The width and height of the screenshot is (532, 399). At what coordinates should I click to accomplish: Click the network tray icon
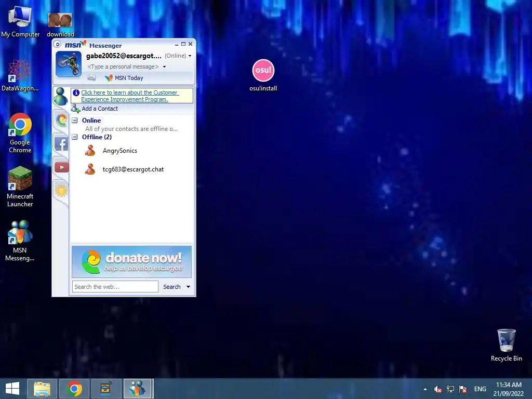tap(450, 389)
